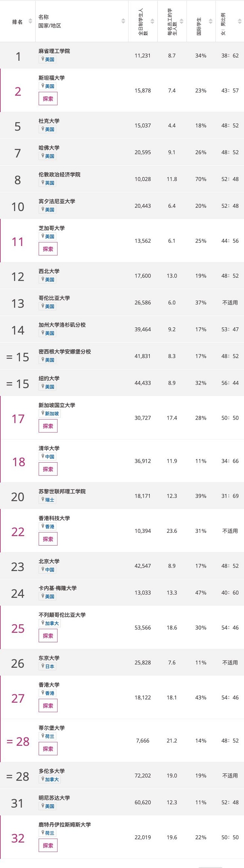
Task: Click 探索 button under 芝加哥大学
Action: pyautogui.click(x=48, y=249)
